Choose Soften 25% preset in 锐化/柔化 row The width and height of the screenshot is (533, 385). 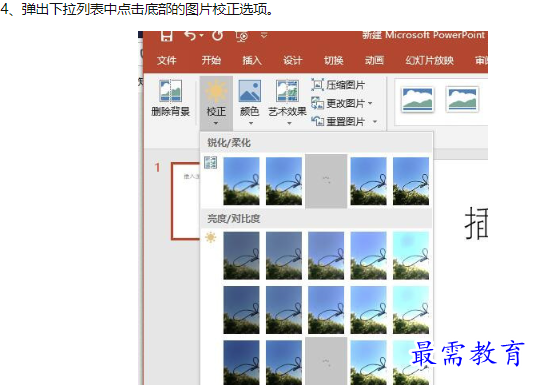click(284, 181)
